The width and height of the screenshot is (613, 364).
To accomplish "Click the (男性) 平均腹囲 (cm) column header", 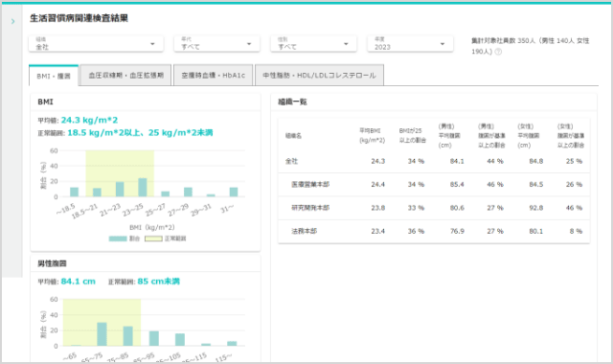I will click(449, 136).
